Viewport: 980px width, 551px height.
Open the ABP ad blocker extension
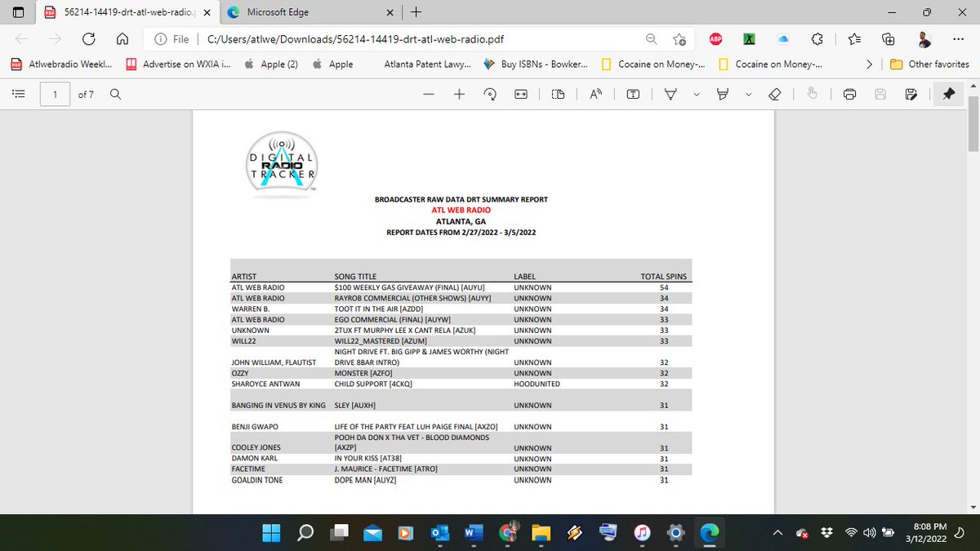(715, 38)
